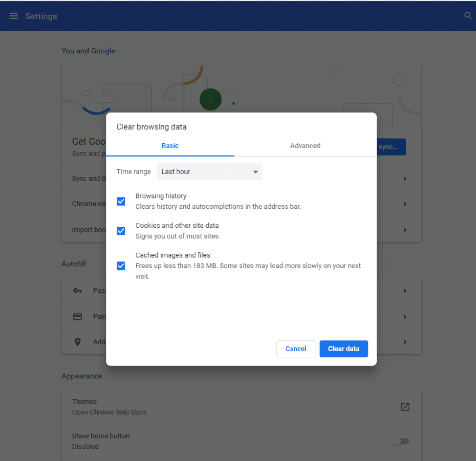Click the Clear browsing data dialog title
Image resolution: width=476 pixels, height=461 pixels.
[x=151, y=127]
